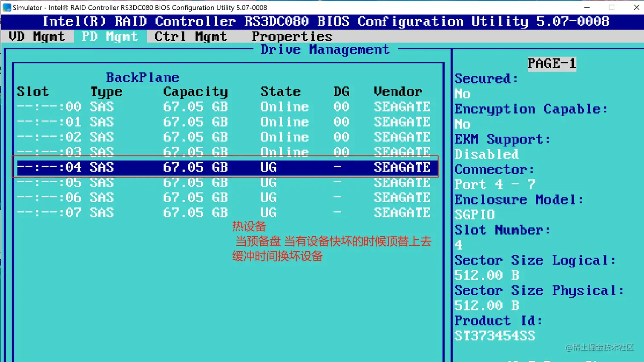Click the Capacity column header
This screenshot has height=362, width=644.
pos(195,92)
